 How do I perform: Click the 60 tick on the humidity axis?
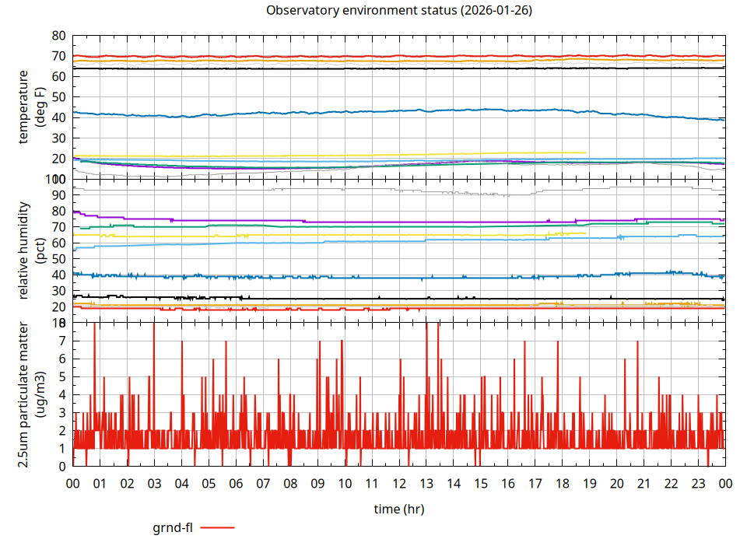(x=58, y=243)
